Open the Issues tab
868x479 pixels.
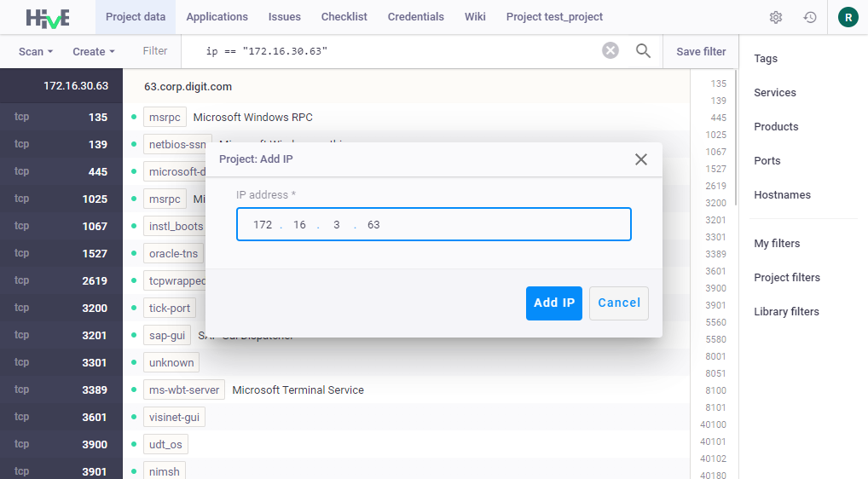point(285,17)
